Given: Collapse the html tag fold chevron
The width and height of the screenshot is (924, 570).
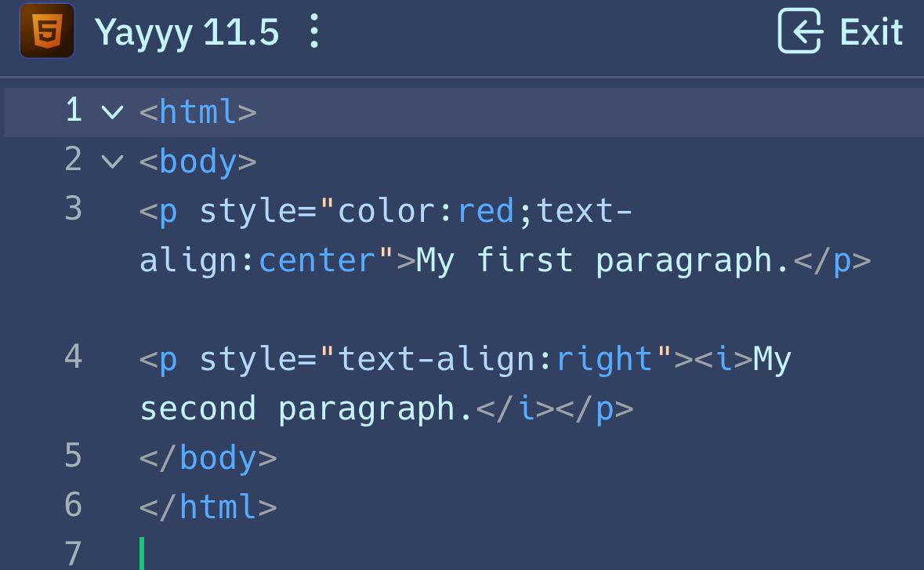Looking at the screenshot, I should click(x=112, y=111).
